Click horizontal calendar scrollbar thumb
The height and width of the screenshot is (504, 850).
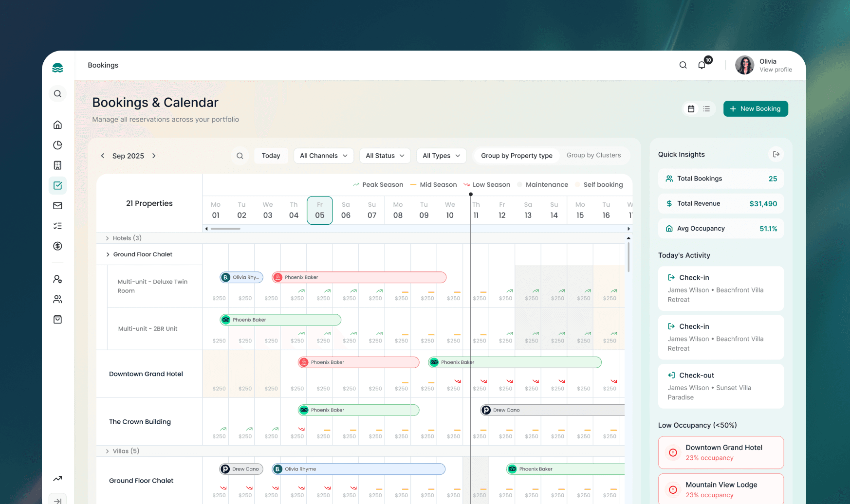click(225, 229)
